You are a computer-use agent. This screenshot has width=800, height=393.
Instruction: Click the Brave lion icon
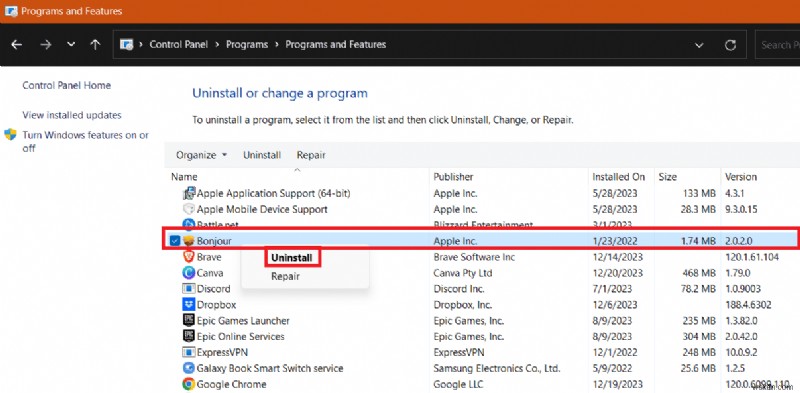coord(189,257)
